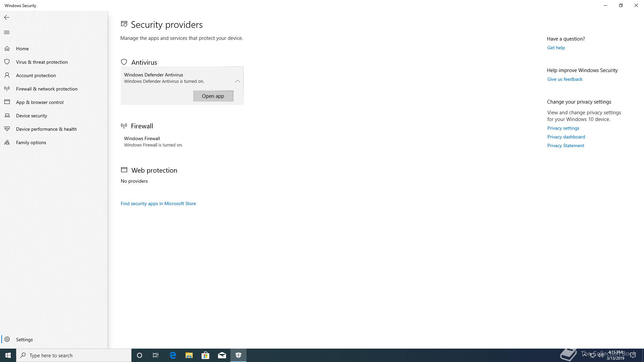Screen dimensions: 644x362
Task: Restore down the Windows Security window
Action: pyautogui.click(x=621, y=5)
